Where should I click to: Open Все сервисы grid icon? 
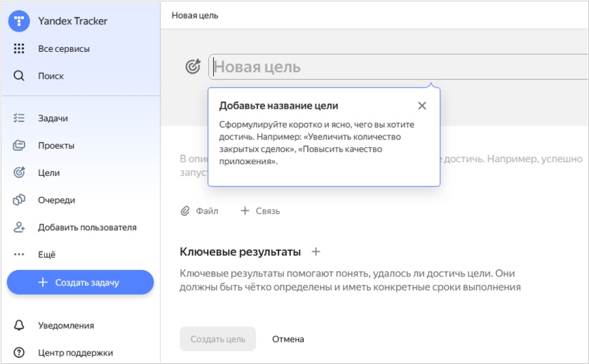[x=19, y=48]
